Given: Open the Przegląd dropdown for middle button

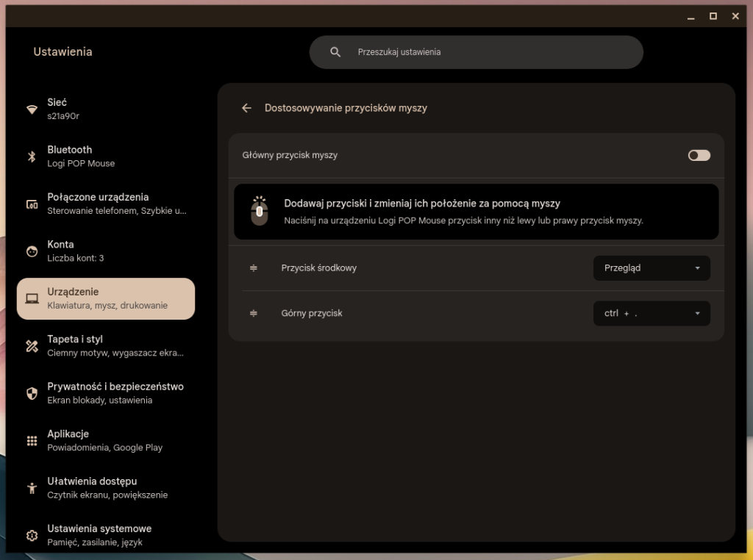Looking at the screenshot, I should click(x=652, y=268).
